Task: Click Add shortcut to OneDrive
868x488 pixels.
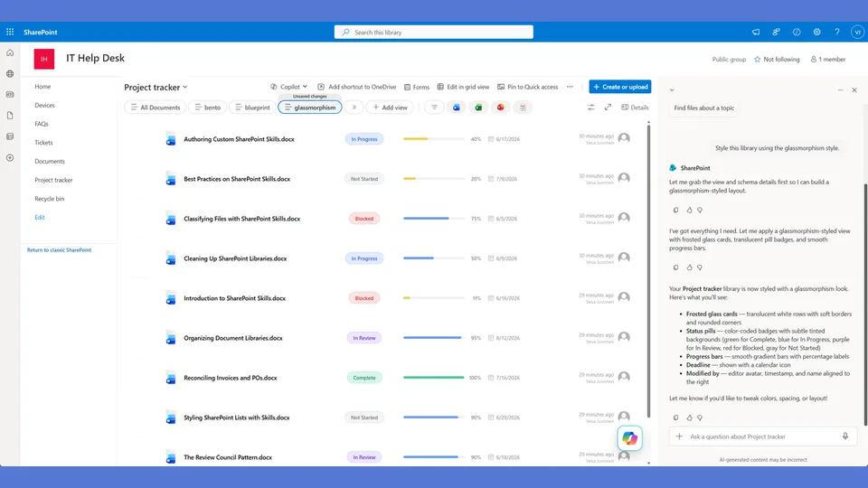Action: [357, 87]
